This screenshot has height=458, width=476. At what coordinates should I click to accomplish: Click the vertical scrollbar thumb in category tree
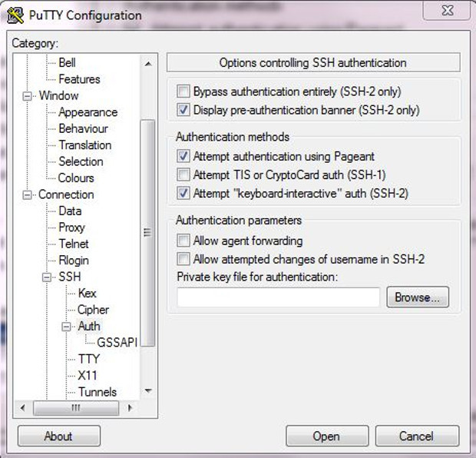148,233
